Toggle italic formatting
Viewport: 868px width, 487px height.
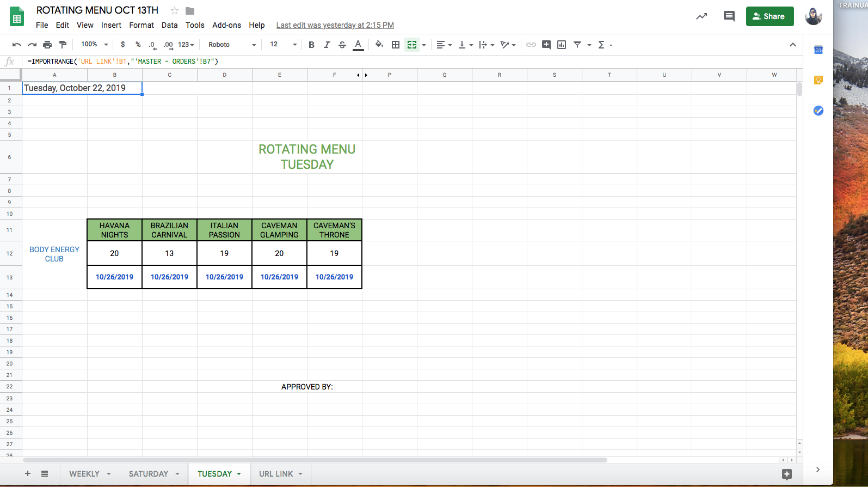click(x=327, y=45)
